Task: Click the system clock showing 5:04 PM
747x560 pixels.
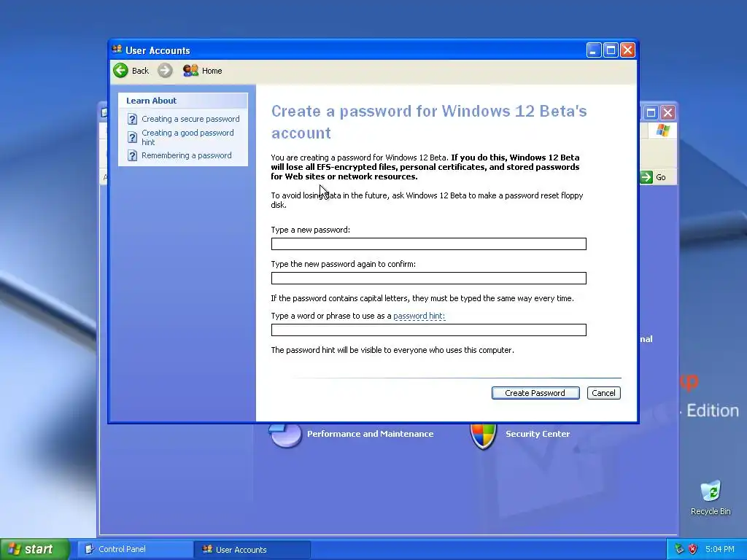Action: click(x=720, y=549)
